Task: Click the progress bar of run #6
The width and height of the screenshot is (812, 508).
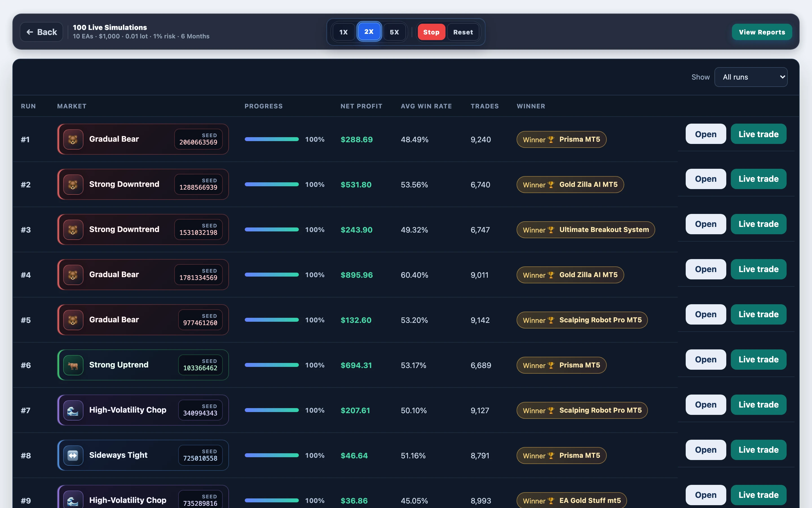Action: (272, 365)
